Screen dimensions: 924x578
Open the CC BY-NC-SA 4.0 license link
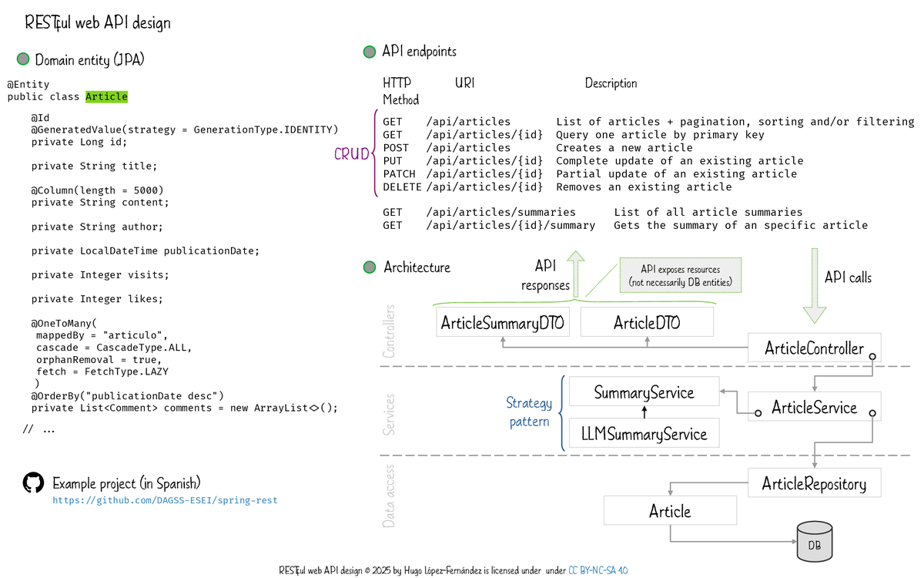tap(599, 570)
